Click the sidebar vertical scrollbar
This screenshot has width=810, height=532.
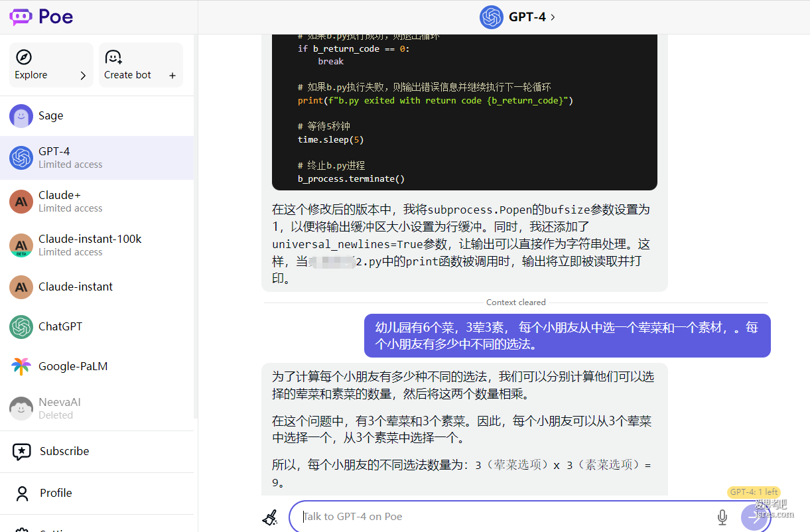pyautogui.click(x=196, y=226)
